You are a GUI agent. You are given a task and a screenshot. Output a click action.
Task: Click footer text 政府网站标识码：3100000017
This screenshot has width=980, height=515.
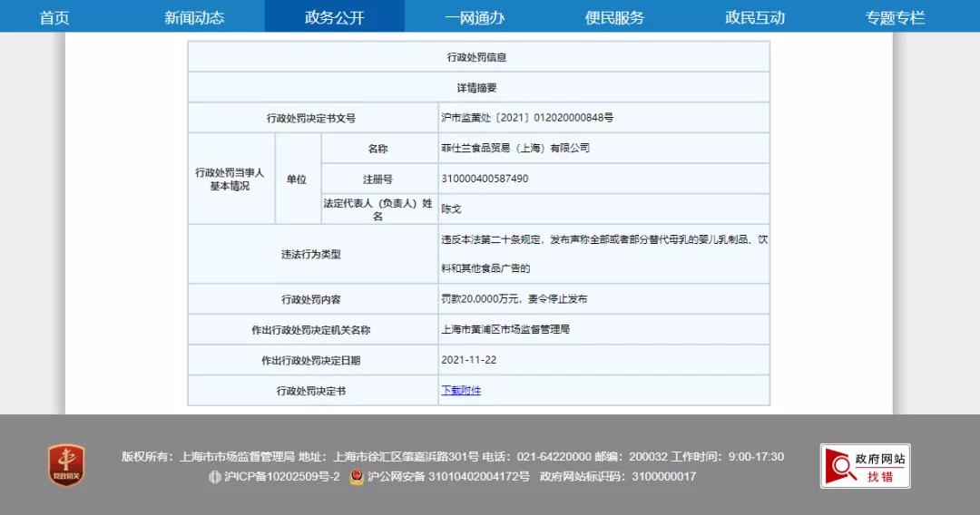618,476
